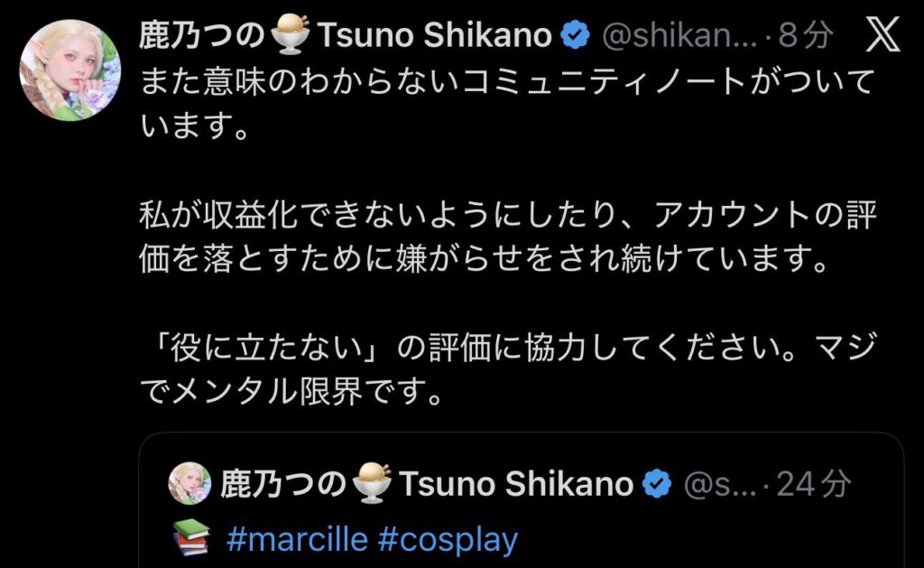
Task: Click the books emoji before #marcille
Action: 191,538
